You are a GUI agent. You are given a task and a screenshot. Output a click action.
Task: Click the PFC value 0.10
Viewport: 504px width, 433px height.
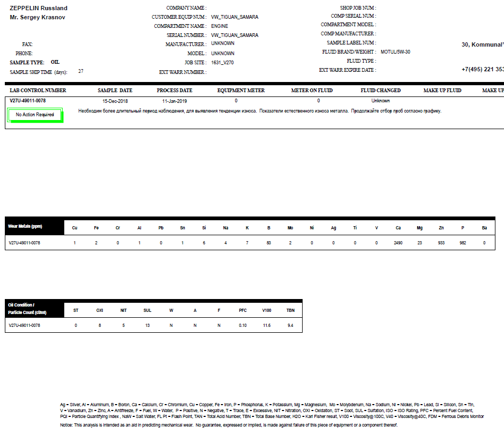pyautogui.click(x=243, y=326)
